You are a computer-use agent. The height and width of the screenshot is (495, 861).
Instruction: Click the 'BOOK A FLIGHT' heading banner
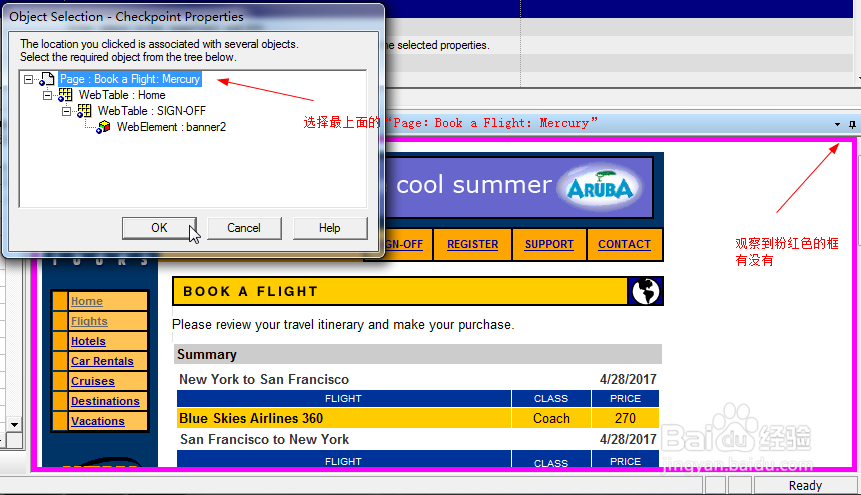click(x=400, y=291)
